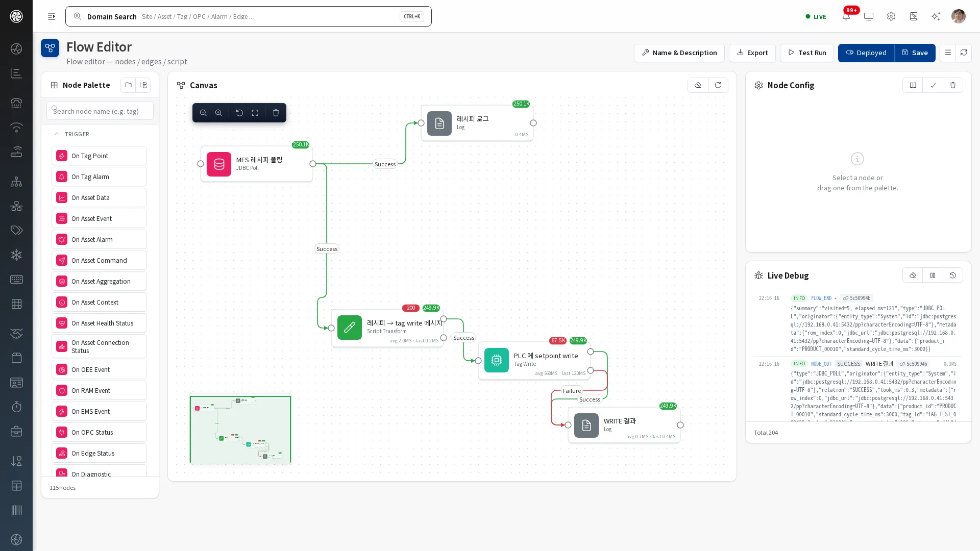This screenshot has width=980, height=551.
Task: Click the LIVE status indicator
Action: pos(816,16)
